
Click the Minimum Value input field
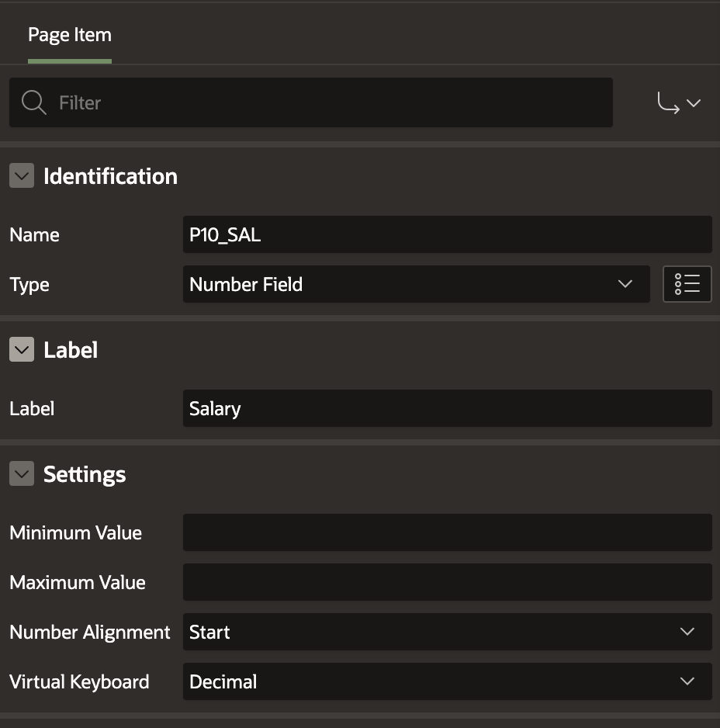pyautogui.click(x=447, y=532)
